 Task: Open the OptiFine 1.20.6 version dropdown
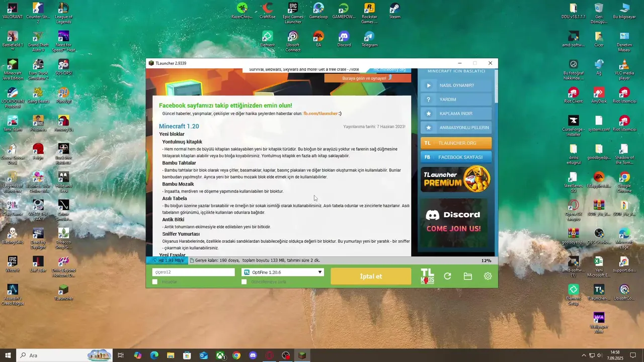coord(283,272)
